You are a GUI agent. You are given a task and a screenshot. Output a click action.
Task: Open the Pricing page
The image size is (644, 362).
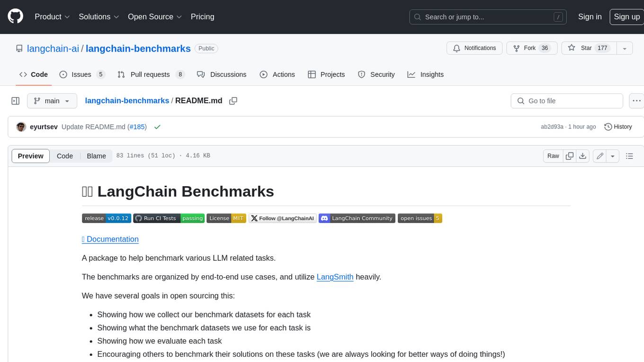pyautogui.click(x=202, y=17)
